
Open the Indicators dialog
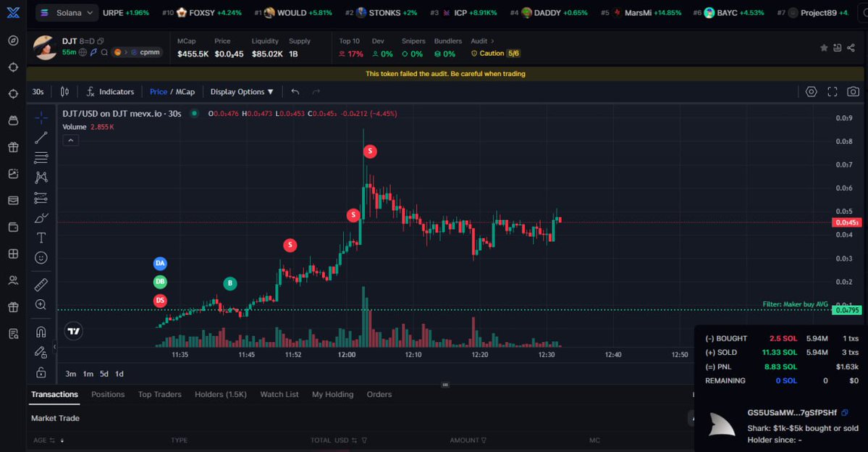tap(110, 92)
